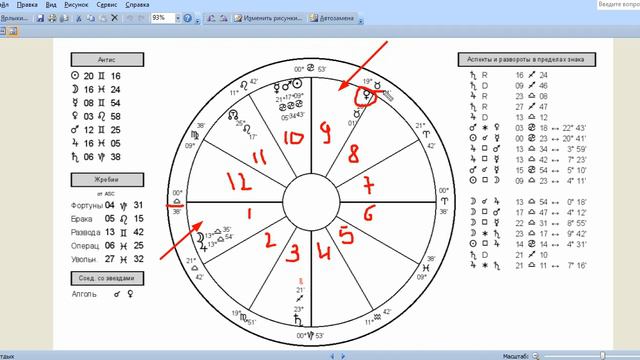
Task: Click the 'Увольн' row label
Action: pyautogui.click(x=84, y=259)
